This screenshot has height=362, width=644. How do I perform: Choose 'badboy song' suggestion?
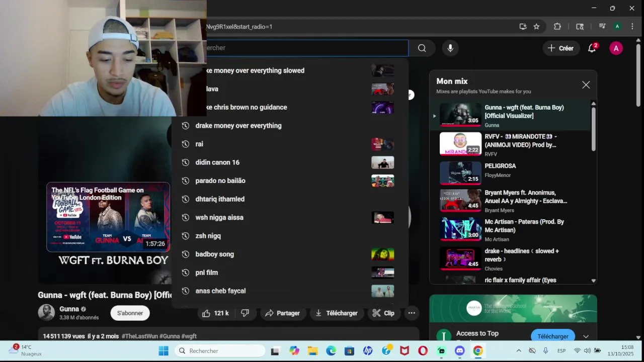[290, 254]
